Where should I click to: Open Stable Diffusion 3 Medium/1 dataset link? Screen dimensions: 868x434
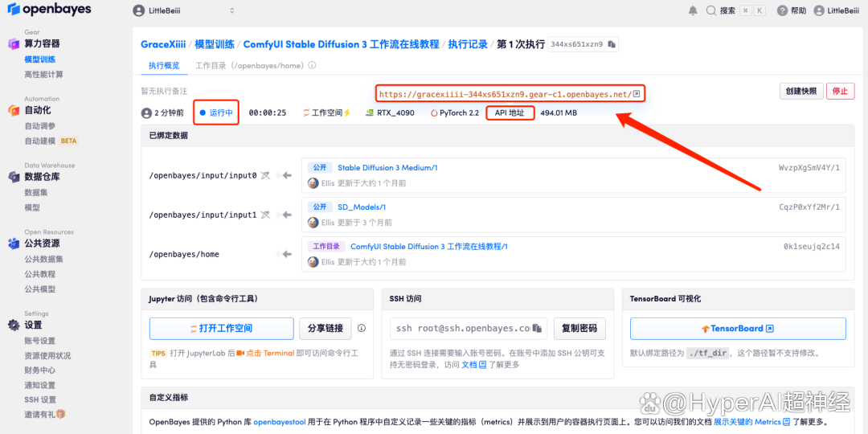387,168
